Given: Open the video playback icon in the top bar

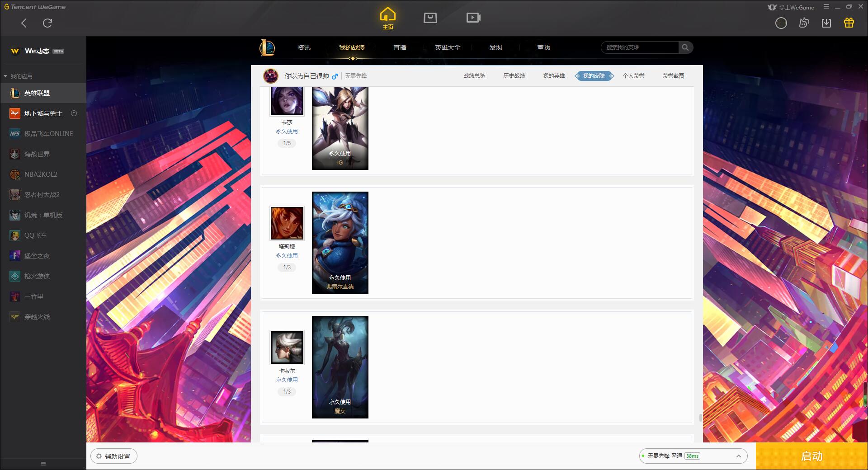Looking at the screenshot, I should tap(473, 18).
